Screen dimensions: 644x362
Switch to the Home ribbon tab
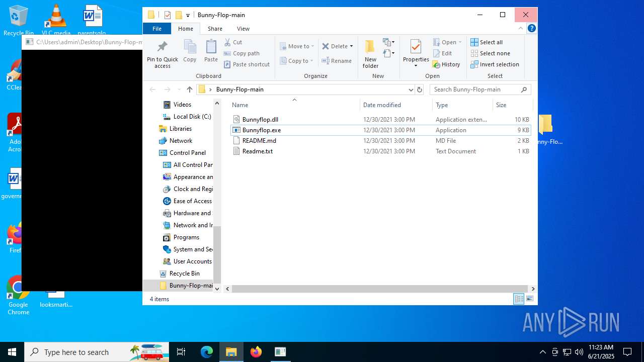tap(186, 29)
